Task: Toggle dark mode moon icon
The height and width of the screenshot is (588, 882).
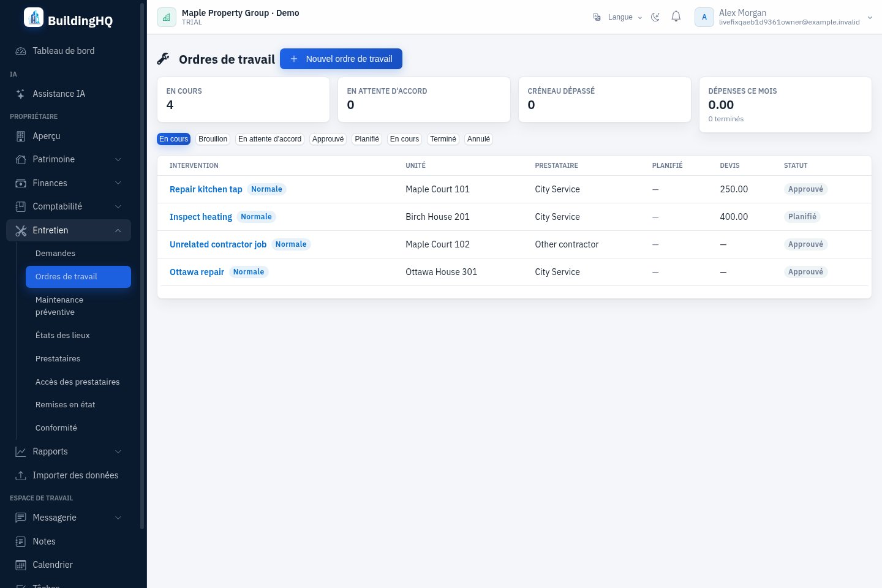Action: 655,17
